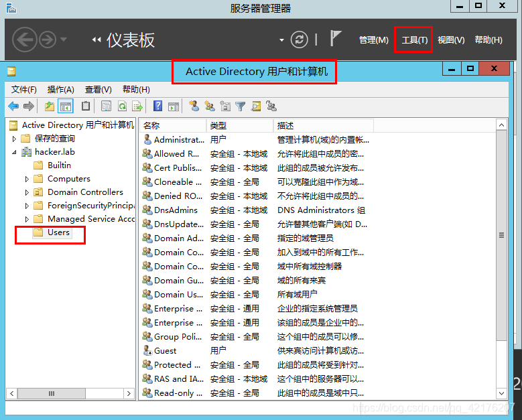522x420 pixels.
Task: Expand the 保存的查询 tree node
Action: [x=14, y=139]
